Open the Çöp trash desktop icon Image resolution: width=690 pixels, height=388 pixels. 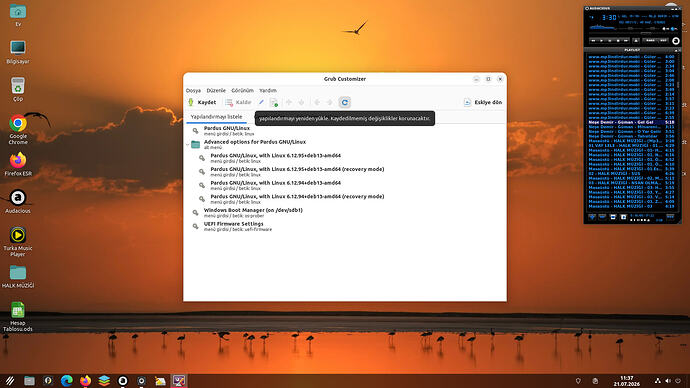(18, 89)
